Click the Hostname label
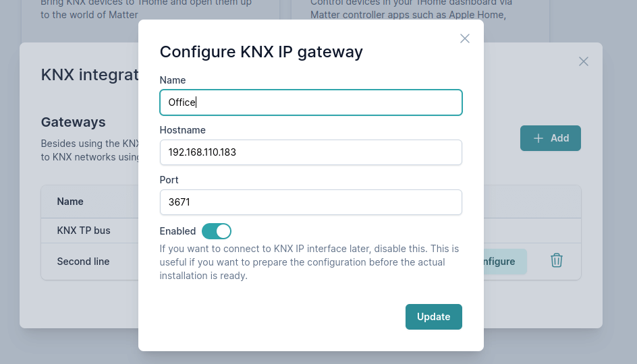This screenshot has height=364, width=637. [182, 130]
